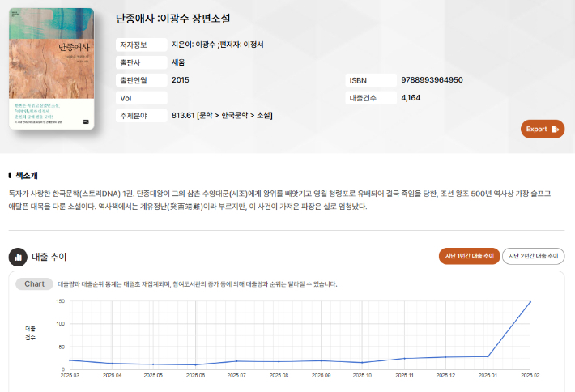Image resolution: width=575 pixels, height=392 pixels.
Task: Click the document icon in Export
Action: (555, 129)
